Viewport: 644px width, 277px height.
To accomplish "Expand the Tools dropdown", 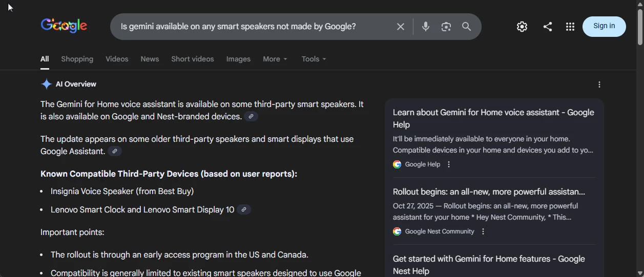I will pyautogui.click(x=314, y=59).
